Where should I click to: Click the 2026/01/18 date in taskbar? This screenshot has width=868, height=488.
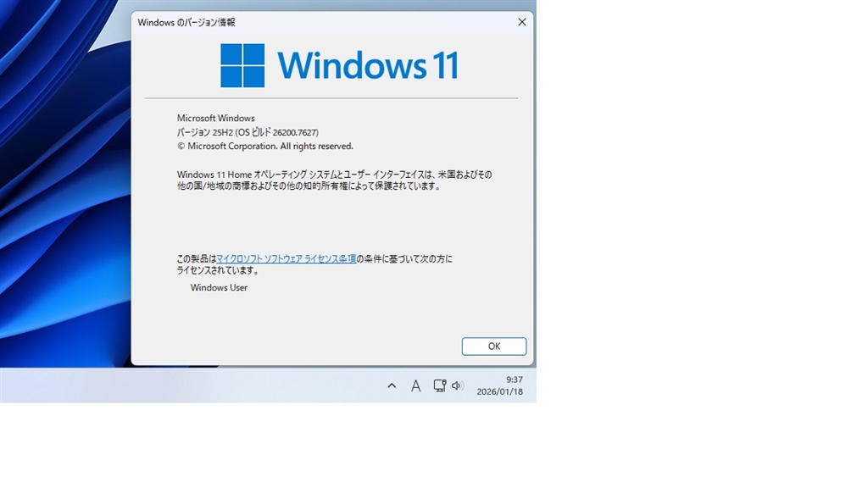[x=499, y=391]
